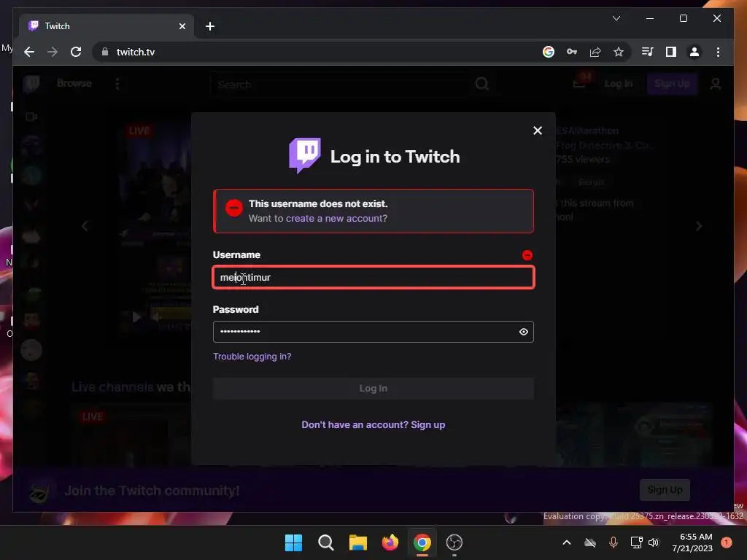Expand the system tray hidden icons

tap(566, 542)
